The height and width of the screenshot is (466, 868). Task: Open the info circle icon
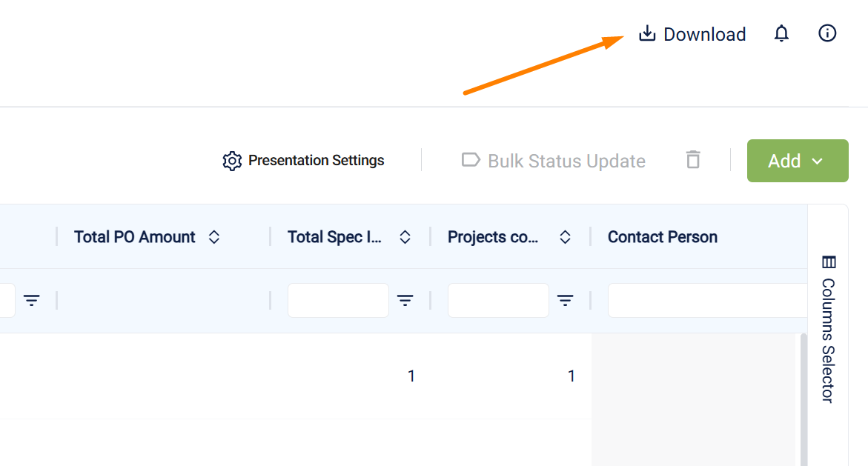(827, 33)
